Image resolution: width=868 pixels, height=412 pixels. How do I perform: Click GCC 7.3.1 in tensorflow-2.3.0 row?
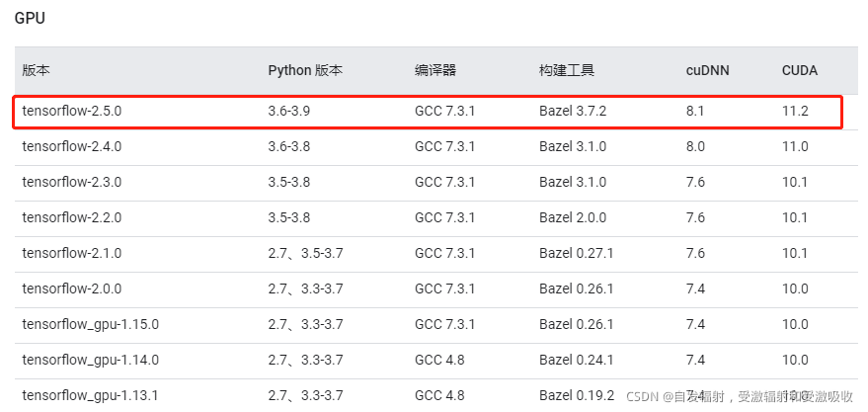coord(444,182)
